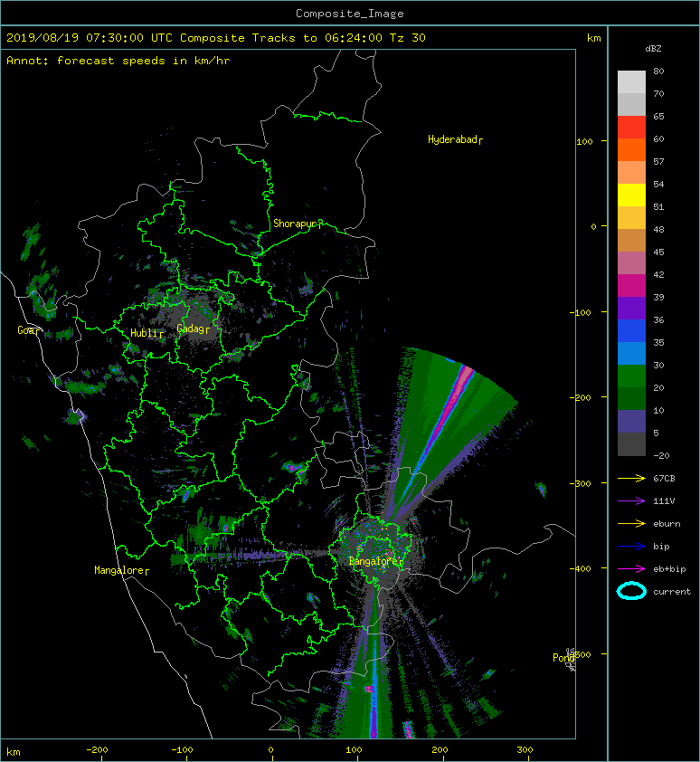
Task: Click the purple 111V arrow legend icon
Action: click(631, 501)
